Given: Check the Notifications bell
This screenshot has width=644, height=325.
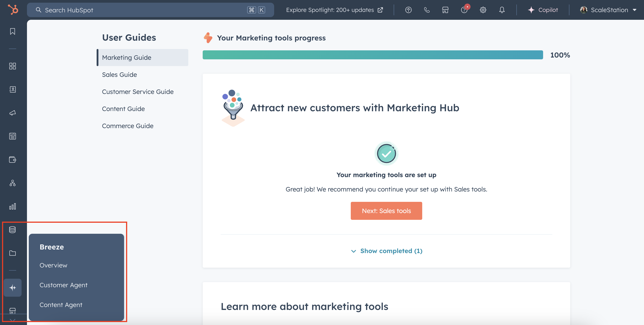Looking at the screenshot, I should coord(502,10).
